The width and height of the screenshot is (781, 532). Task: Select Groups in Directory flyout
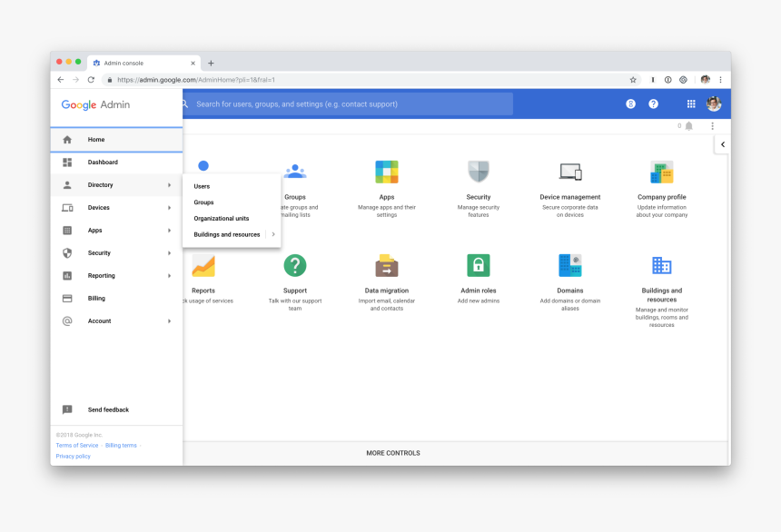[203, 202]
